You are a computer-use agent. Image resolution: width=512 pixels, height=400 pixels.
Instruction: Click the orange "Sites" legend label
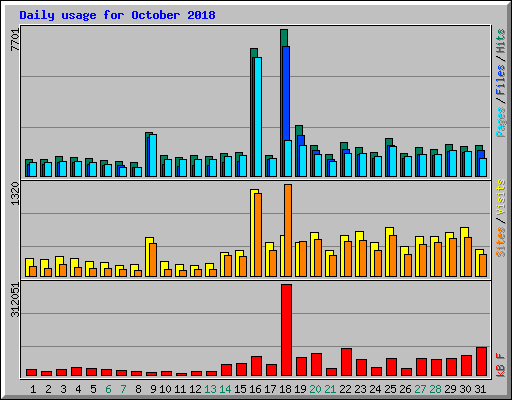(501, 242)
